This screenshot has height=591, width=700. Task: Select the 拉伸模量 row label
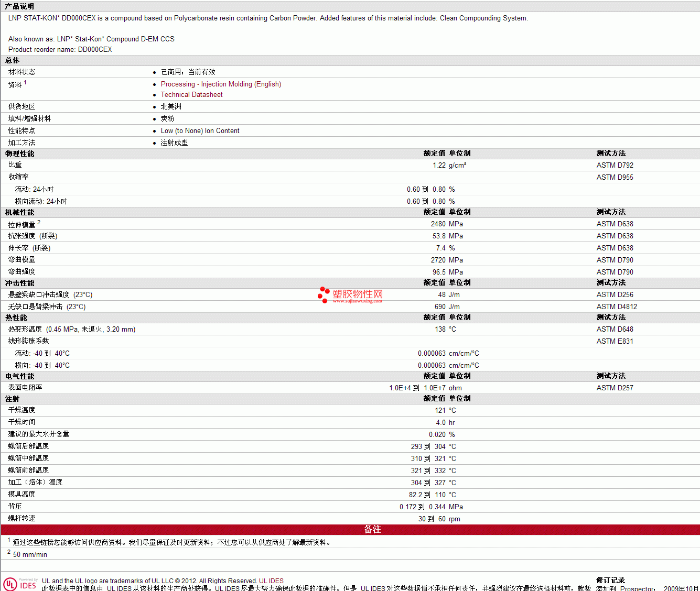pos(22,225)
